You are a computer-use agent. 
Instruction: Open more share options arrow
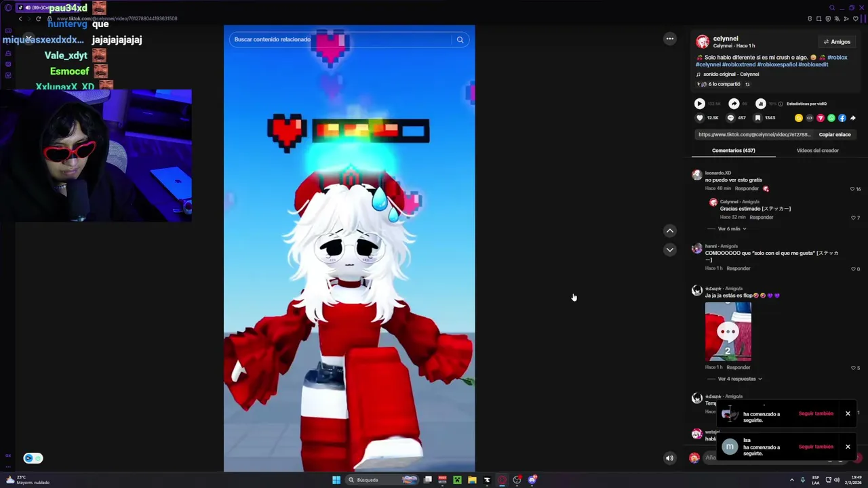[853, 118]
